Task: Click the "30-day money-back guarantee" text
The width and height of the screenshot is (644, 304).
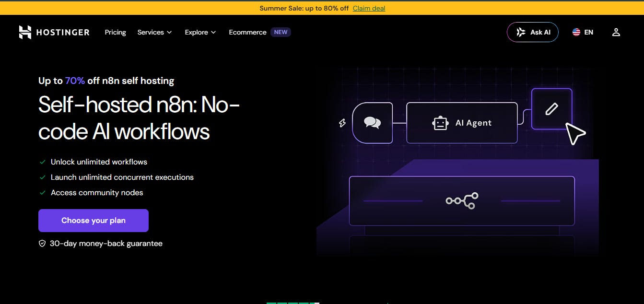Action: [106, 244]
